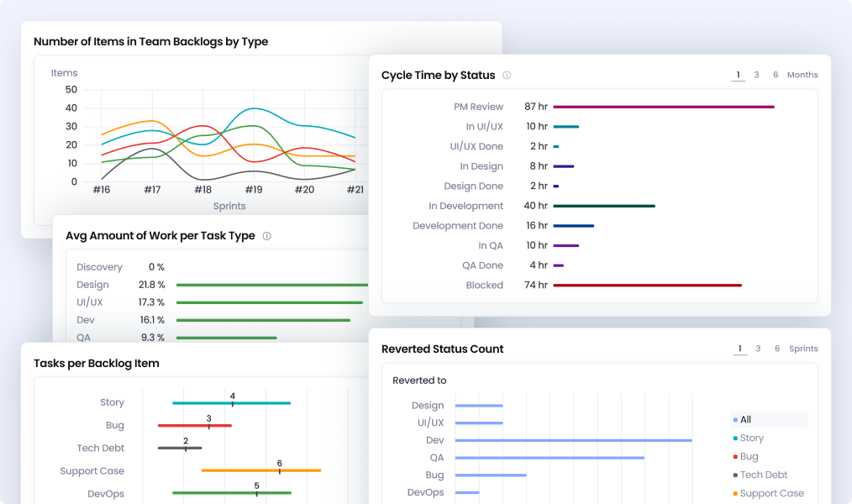Select 1 sprint in Reverted Status Count
The height and width of the screenshot is (504, 852).
coord(740,349)
